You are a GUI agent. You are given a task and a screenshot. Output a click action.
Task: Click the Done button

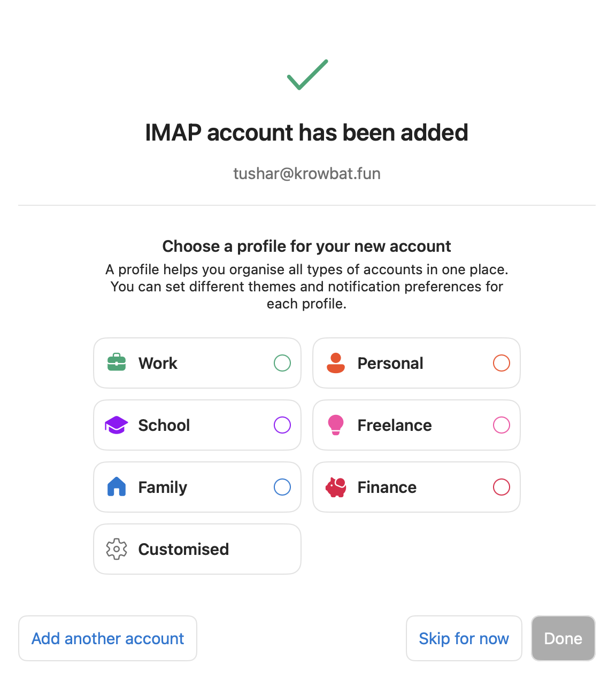(x=563, y=638)
